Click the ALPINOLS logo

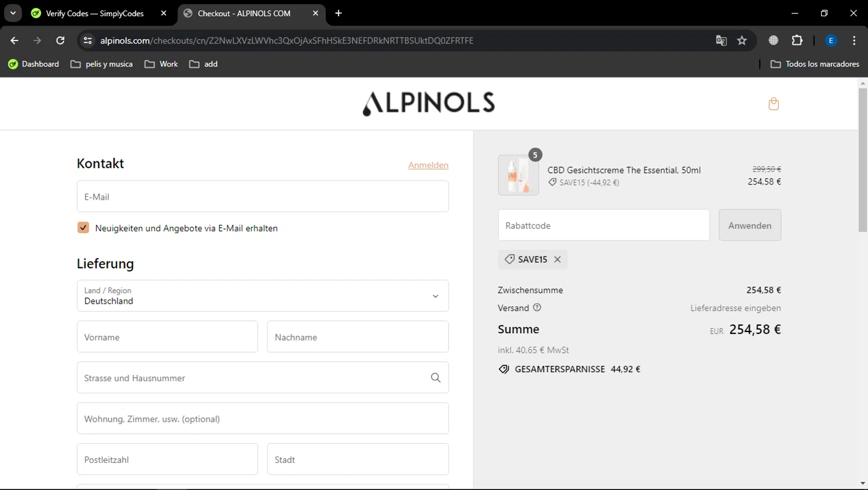tap(429, 104)
